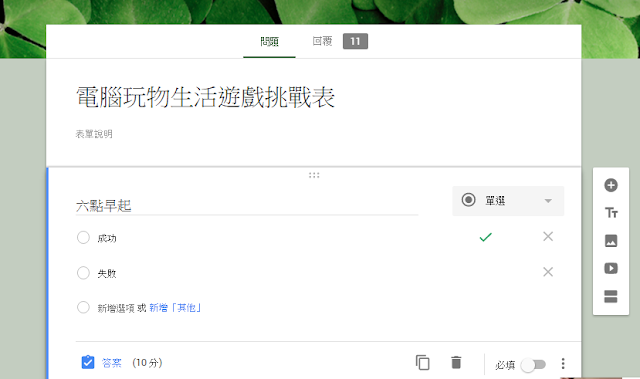Click the 答案 answer key link
Screen dimensions: 640x379
111,363
